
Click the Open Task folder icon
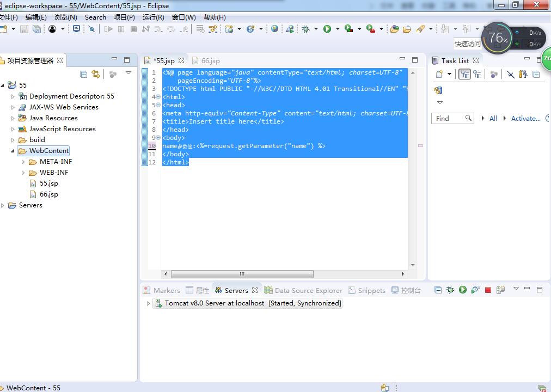tap(407, 29)
